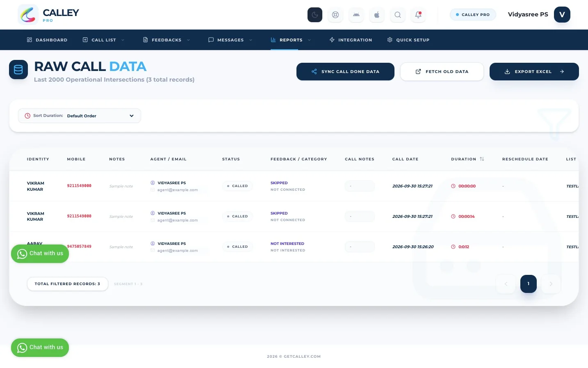This screenshot has width=588, height=368.
Task: Click the Android app icon
Action: click(x=356, y=15)
